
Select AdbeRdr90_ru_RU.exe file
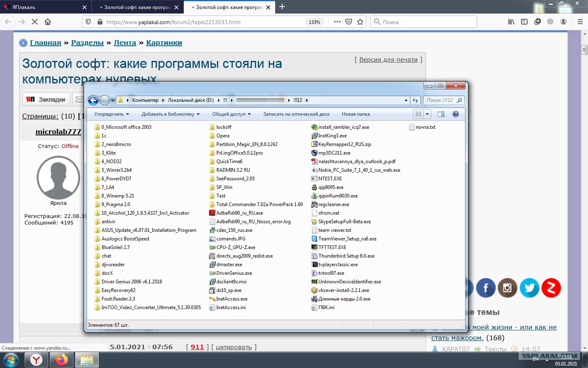pyautogui.click(x=236, y=213)
